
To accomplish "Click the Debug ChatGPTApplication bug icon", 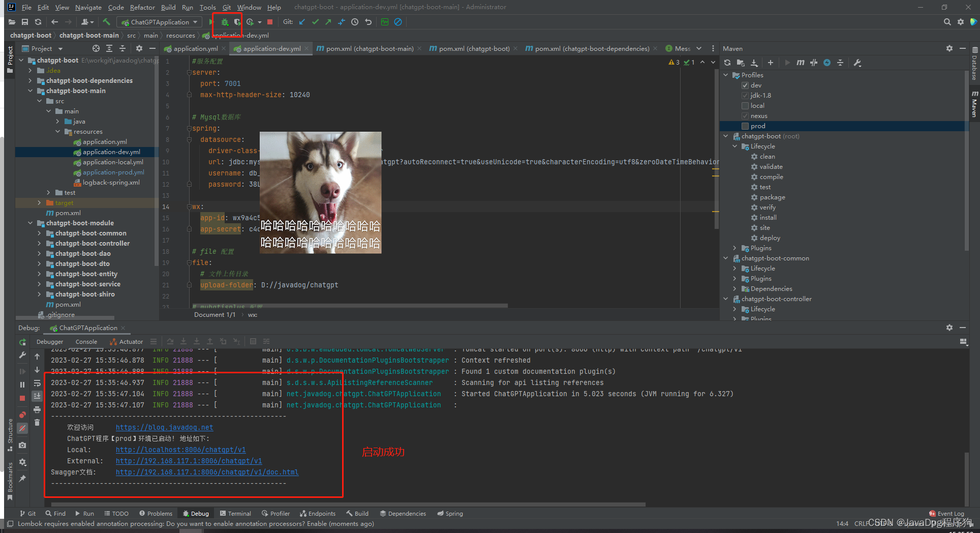I will point(225,22).
